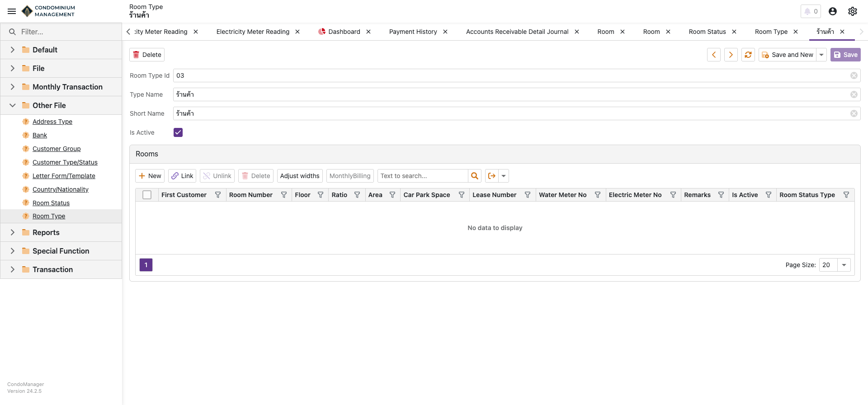
Task: Open the Page Size dropdown
Action: click(x=844, y=265)
